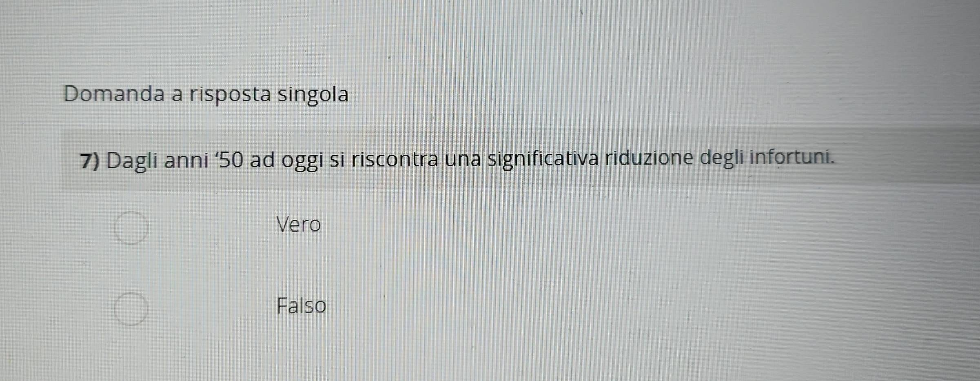Screen dimensions: 980x381
Task: Click the '50 year in question text
Action: pos(229,160)
